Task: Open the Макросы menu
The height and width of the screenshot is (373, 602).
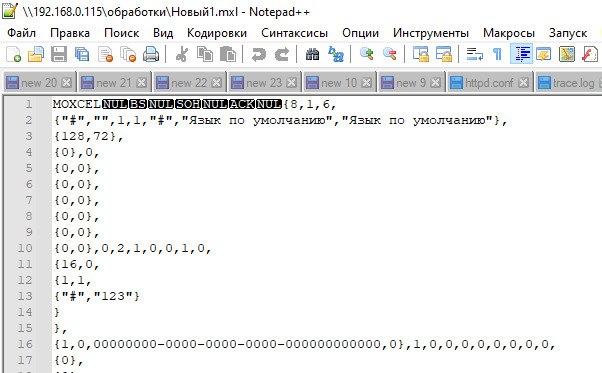Action: pyautogui.click(x=509, y=33)
